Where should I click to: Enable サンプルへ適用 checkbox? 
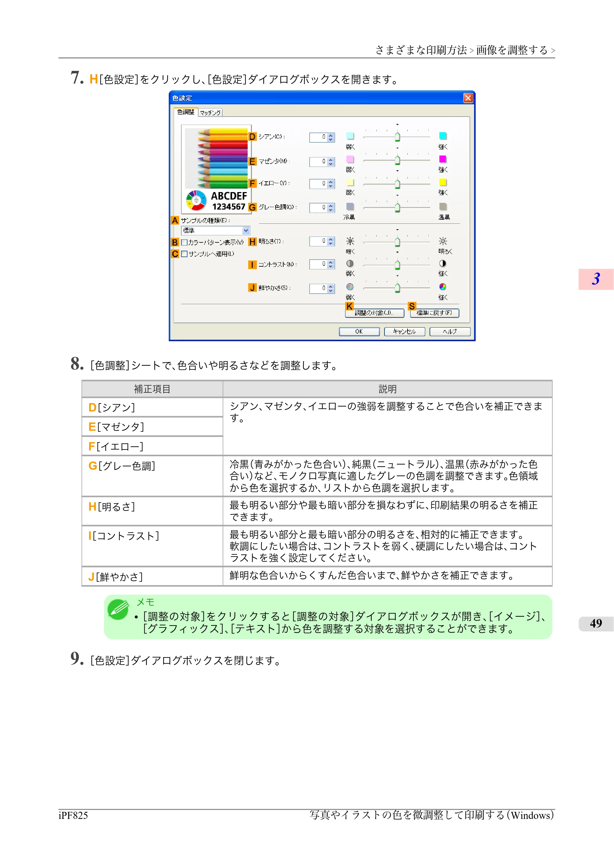click(x=184, y=254)
